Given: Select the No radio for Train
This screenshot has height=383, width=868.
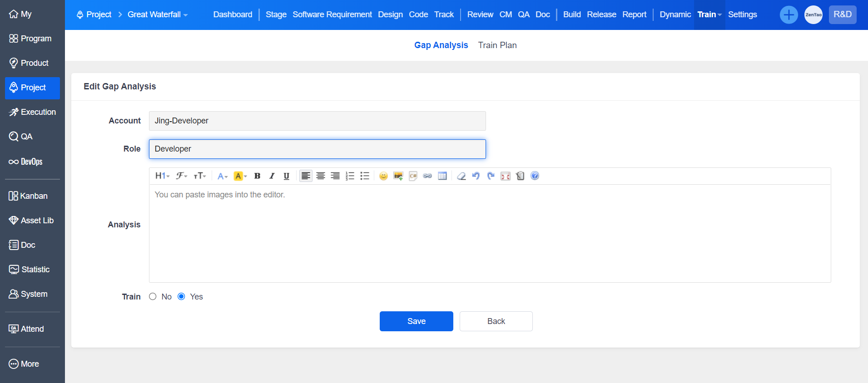Looking at the screenshot, I should [153, 297].
